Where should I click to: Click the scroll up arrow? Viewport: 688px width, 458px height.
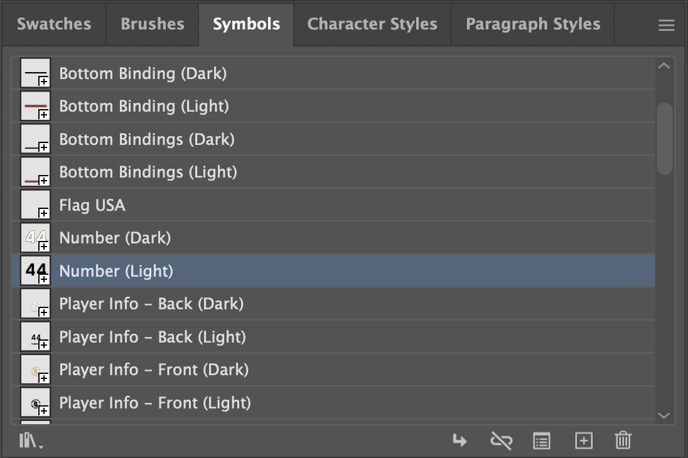click(664, 66)
